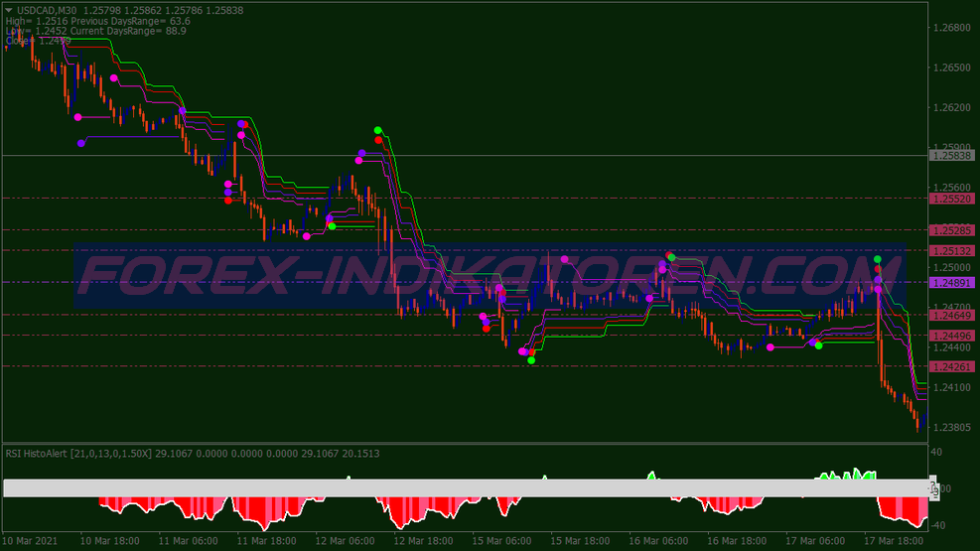
Task: Click the red level tag 1.25520
Action: (952, 199)
